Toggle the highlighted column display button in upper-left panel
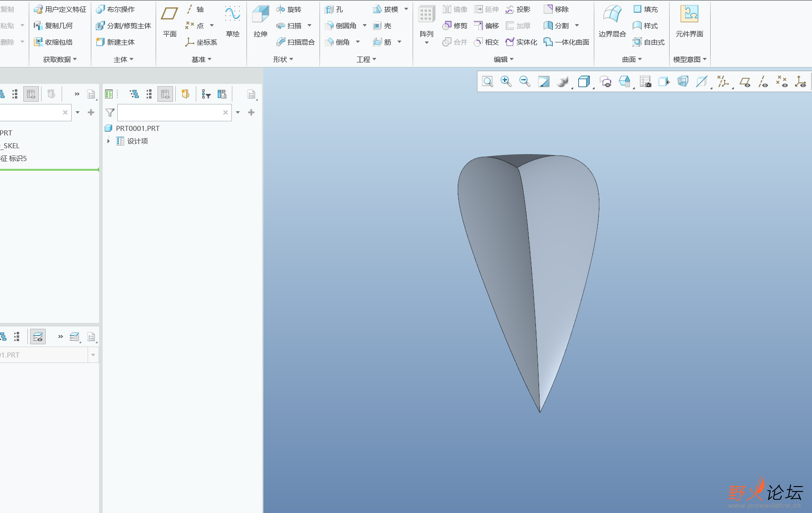The width and height of the screenshot is (812, 513). point(31,94)
